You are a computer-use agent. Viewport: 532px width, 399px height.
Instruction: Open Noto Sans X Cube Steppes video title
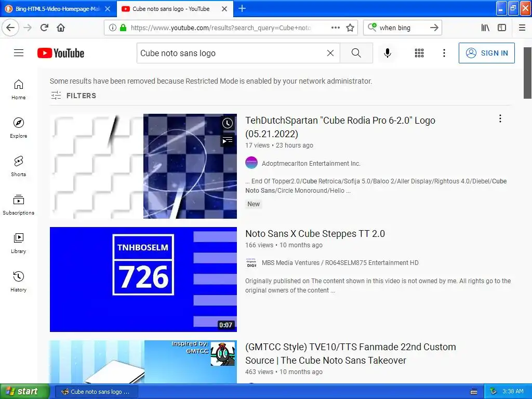coord(315,234)
